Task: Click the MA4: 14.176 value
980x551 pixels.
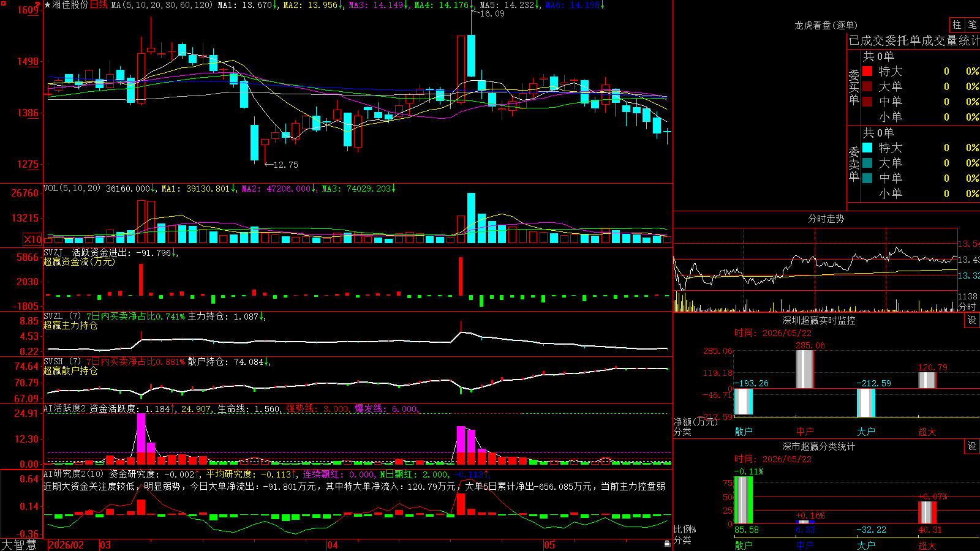Action: [442, 5]
